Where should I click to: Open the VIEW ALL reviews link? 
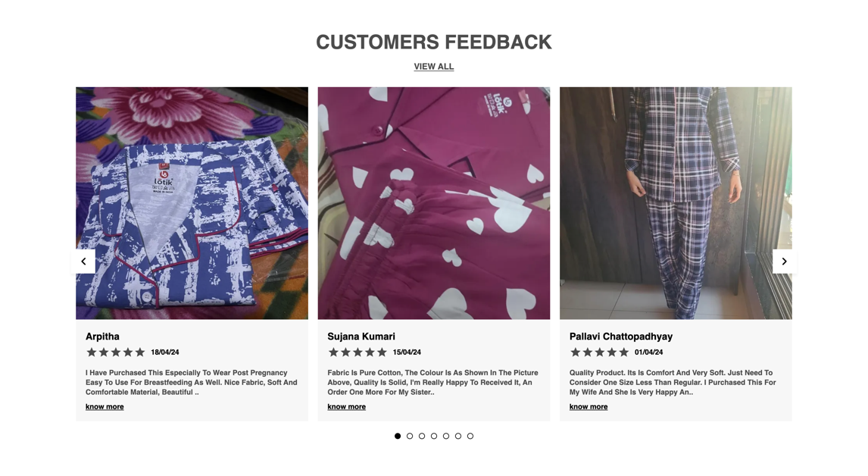(x=434, y=67)
